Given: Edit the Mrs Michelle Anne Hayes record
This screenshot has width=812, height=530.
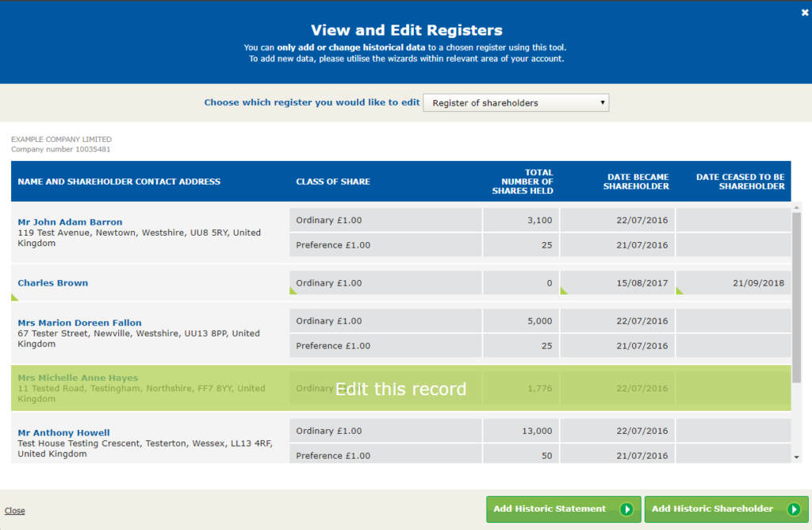Looking at the screenshot, I should 400,389.
